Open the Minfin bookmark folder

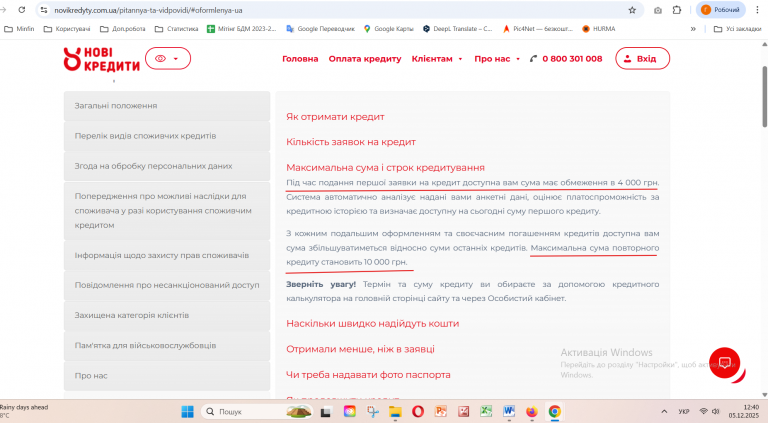click(x=19, y=29)
